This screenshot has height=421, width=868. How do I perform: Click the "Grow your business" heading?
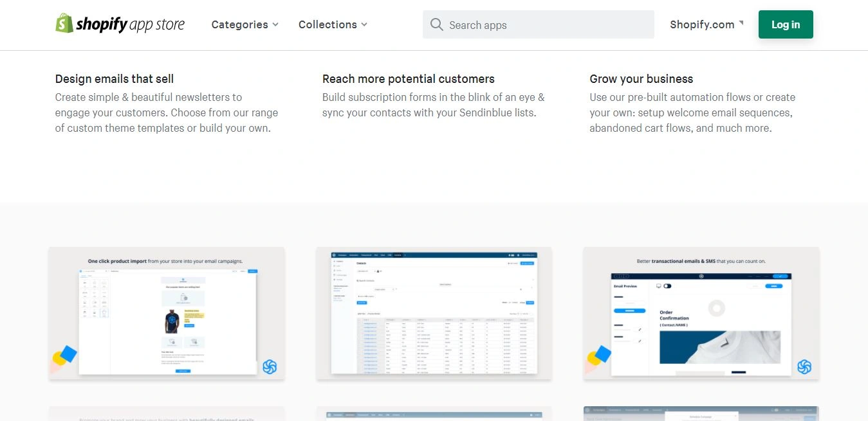642,79
